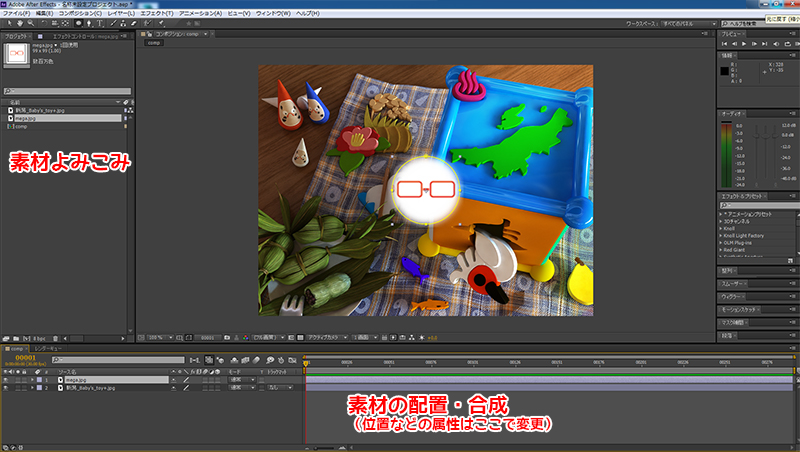800x452 pixels.
Task: Open the composition zoom percentage dropdown
Action: (162, 338)
